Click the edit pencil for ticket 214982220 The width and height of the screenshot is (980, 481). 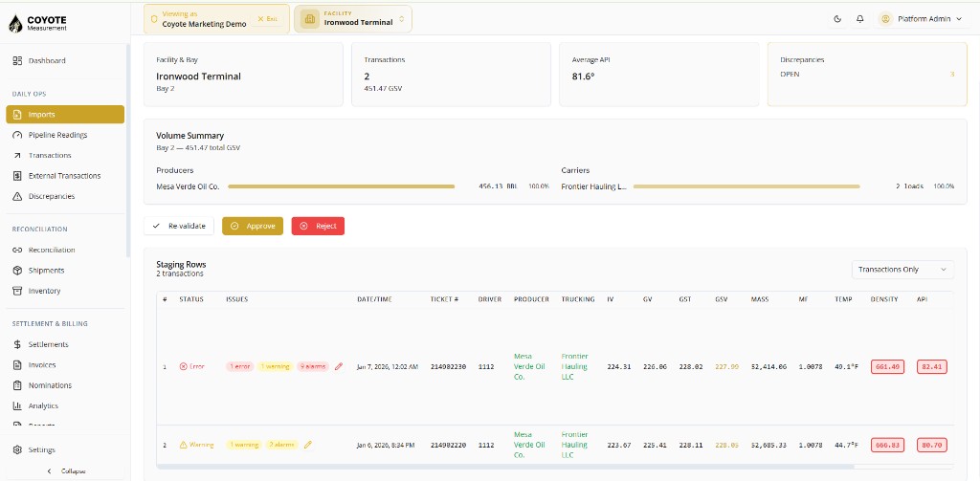point(308,445)
